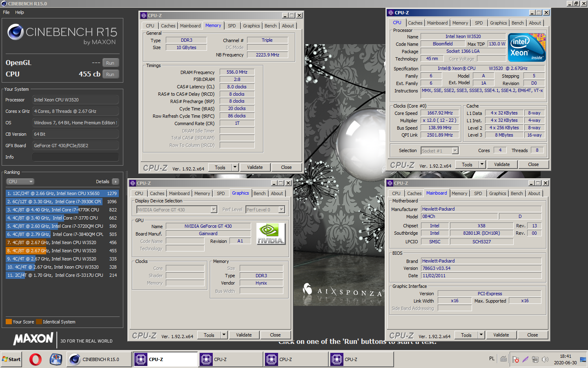Switch to CINEBENCH R15.0 taskbar button

click(99, 359)
